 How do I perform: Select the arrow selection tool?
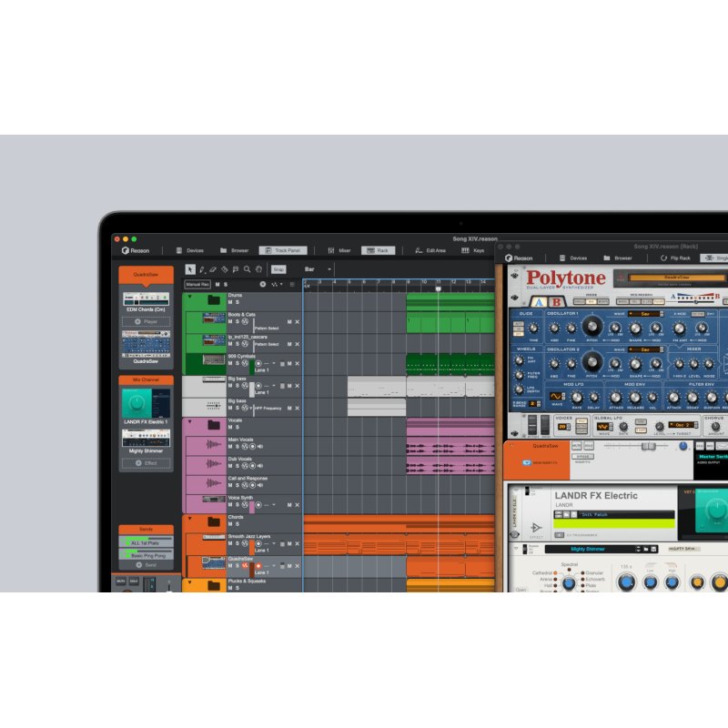pos(190,269)
